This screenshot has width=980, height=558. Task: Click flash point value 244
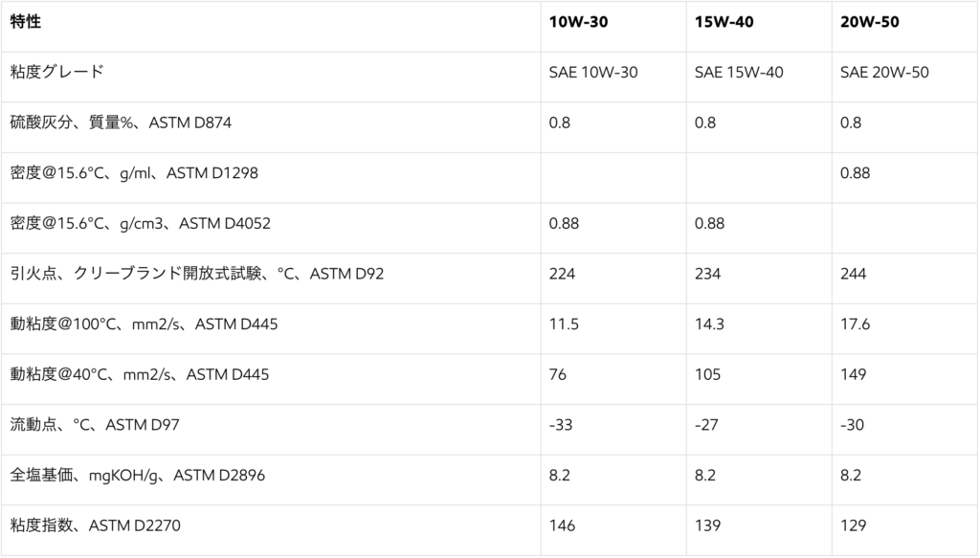853,275
